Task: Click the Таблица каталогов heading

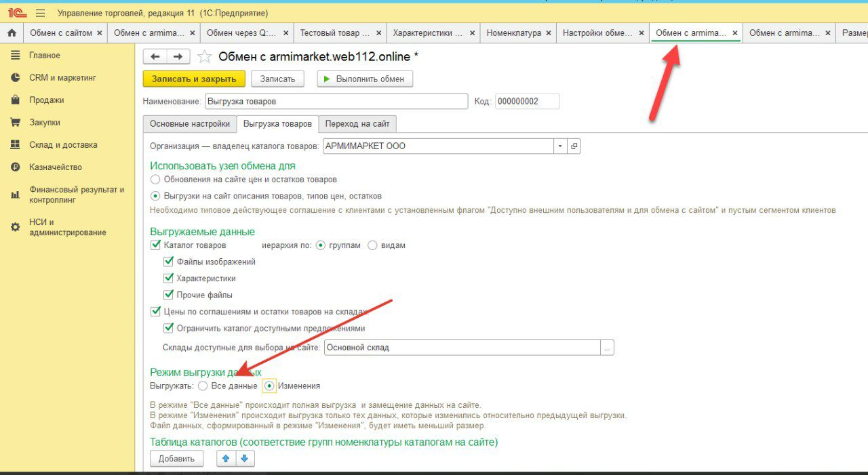Action: tap(323, 442)
